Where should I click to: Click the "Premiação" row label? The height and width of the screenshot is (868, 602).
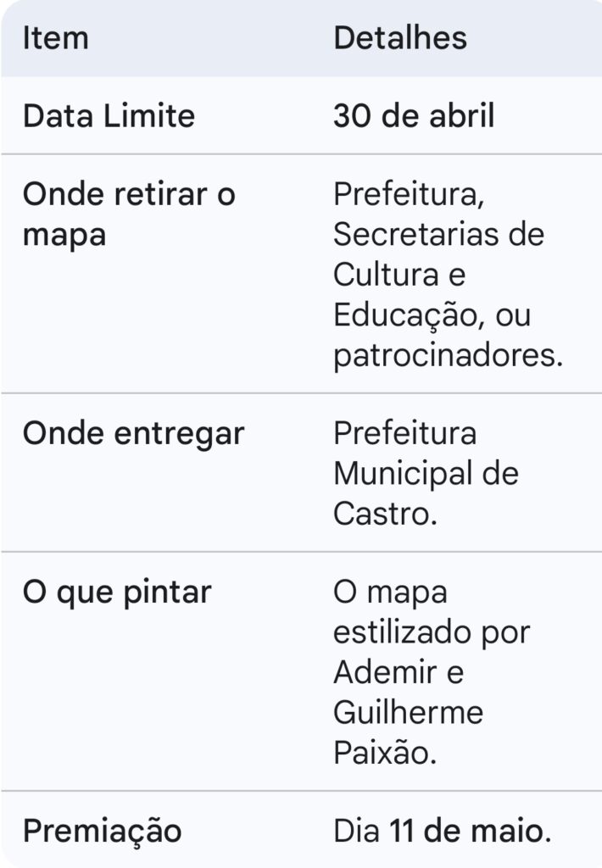tap(102, 832)
